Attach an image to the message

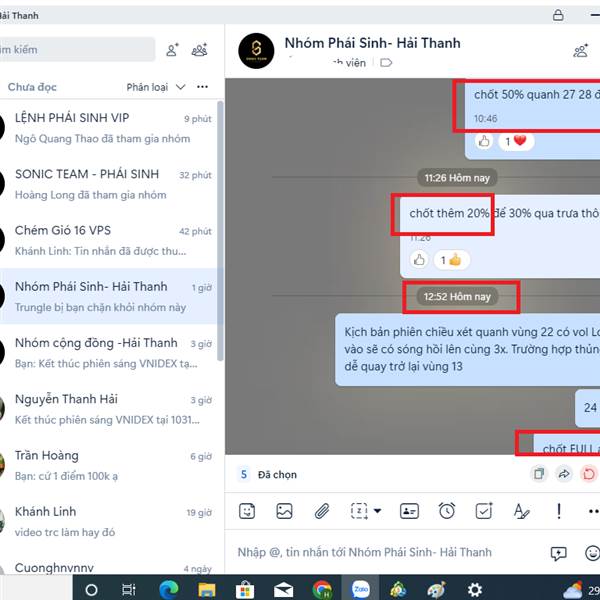[x=284, y=511]
